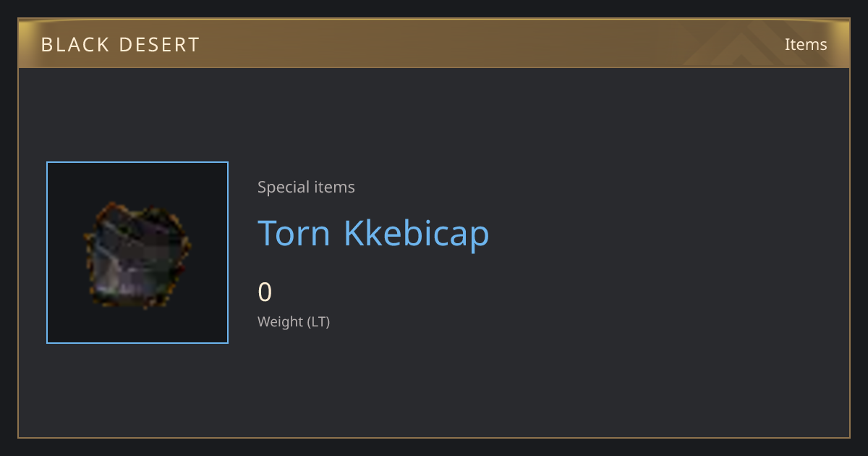Click the Torn Kkebicap item icon

click(x=137, y=253)
